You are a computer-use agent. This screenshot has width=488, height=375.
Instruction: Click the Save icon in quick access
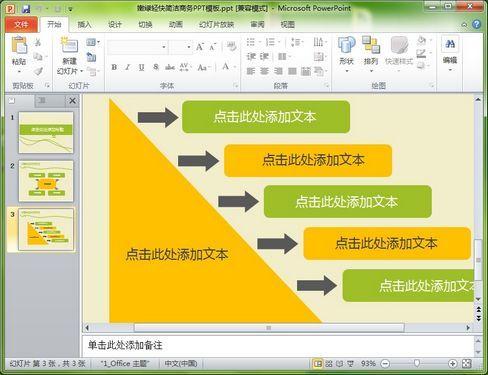tap(26, 9)
